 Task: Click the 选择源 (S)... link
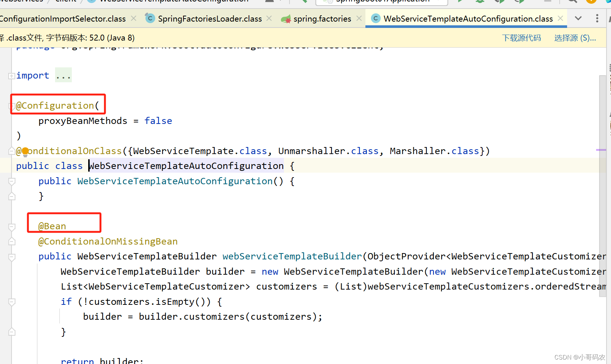(575, 38)
